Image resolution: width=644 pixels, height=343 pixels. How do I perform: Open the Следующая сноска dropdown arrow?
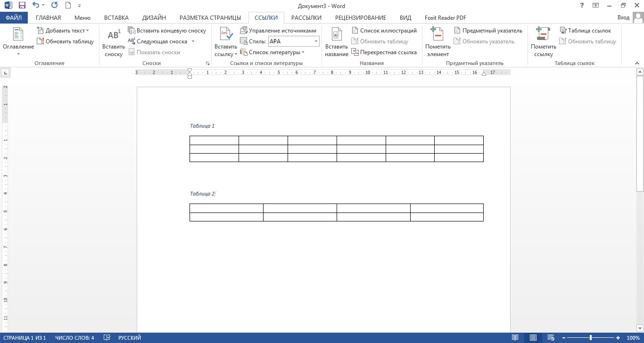[193, 41]
